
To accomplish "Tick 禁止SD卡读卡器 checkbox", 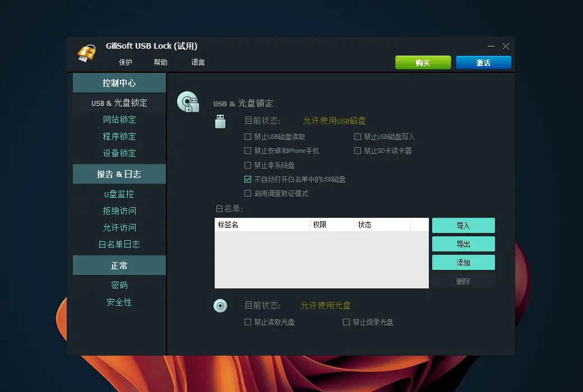I will pos(357,151).
